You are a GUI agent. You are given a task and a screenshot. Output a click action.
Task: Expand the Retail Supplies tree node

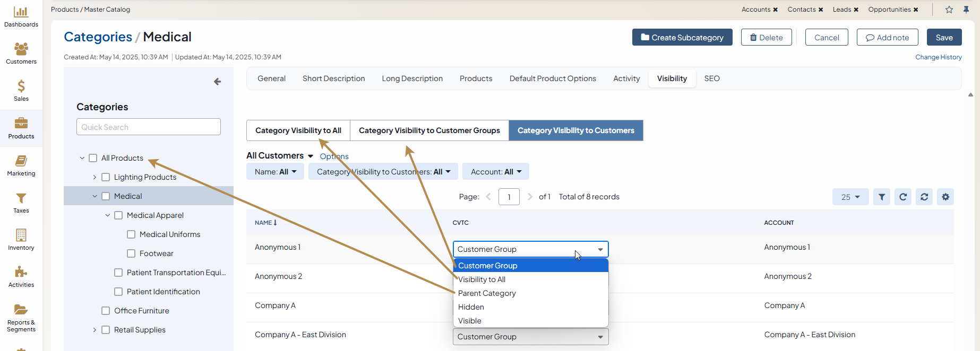click(x=94, y=330)
